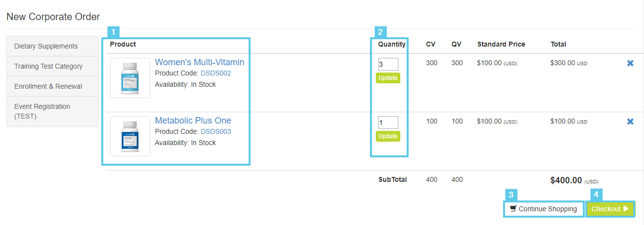
Task: Follow the DSDS002 product code link
Action: [216, 73]
